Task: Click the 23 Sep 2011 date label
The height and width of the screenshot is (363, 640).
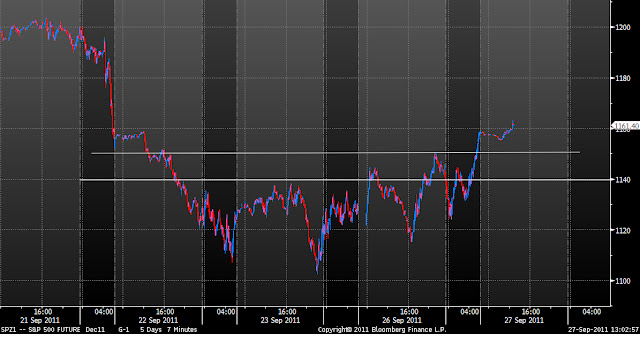Action: pos(280,321)
